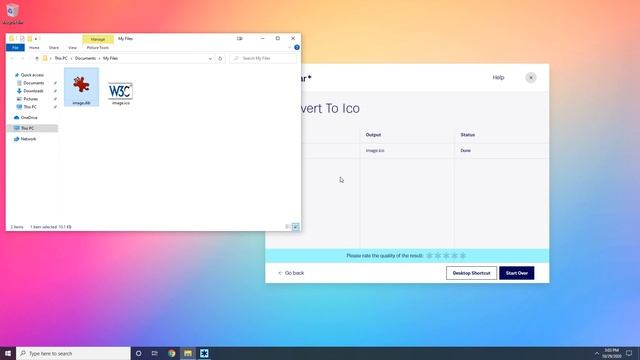This screenshot has width=640, height=360.
Task: Select the highlighted This PC tree item
Action: (x=32, y=128)
